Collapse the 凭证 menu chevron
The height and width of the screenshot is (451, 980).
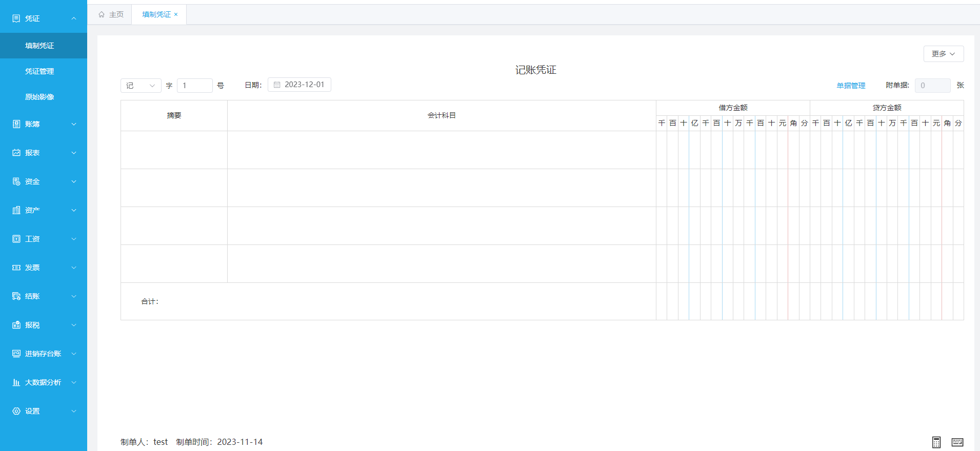74,18
